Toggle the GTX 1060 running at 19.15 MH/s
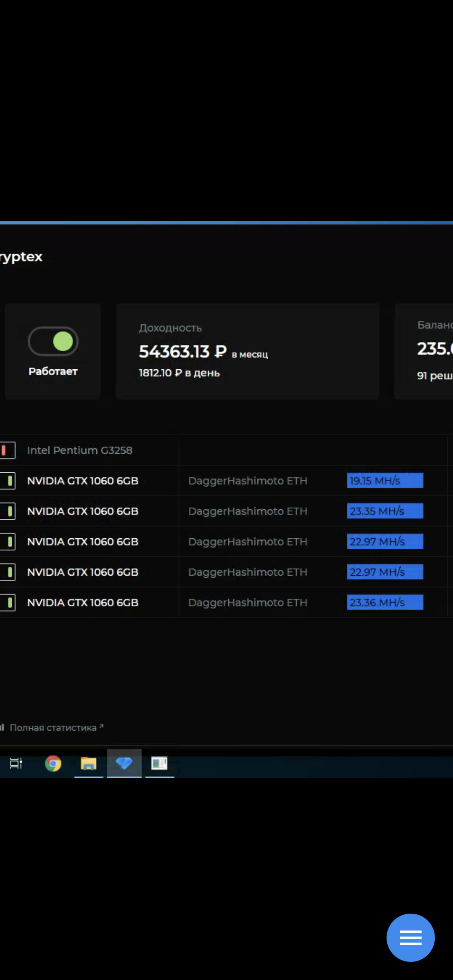Screen dimensions: 453x980 click(x=8, y=481)
